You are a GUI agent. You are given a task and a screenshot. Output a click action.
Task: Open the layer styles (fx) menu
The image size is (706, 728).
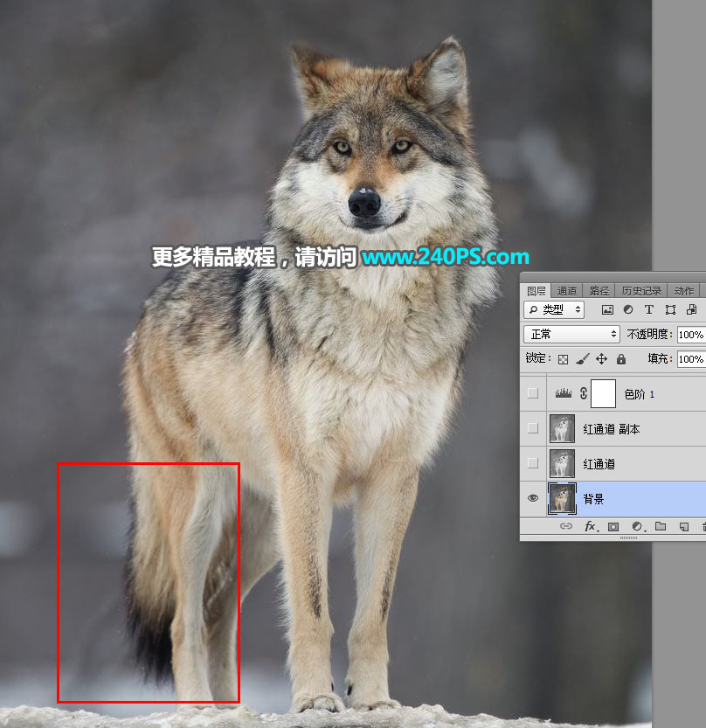(589, 527)
